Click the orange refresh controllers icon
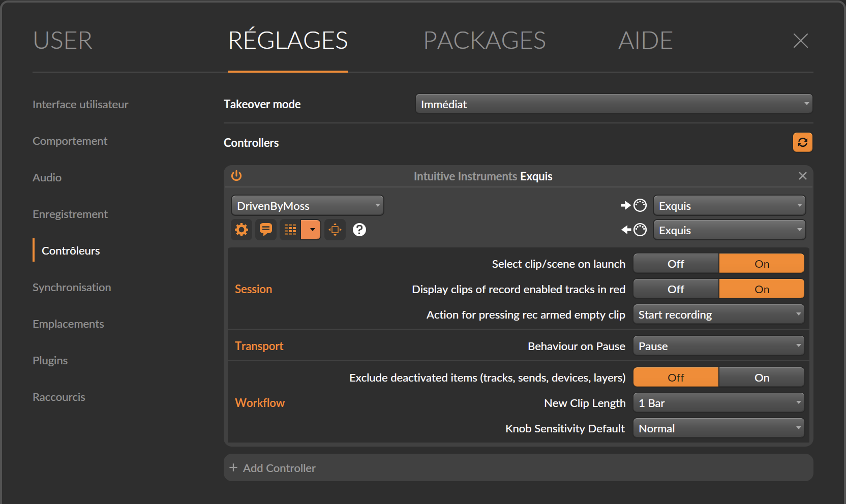The height and width of the screenshot is (504, 846). (x=803, y=142)
